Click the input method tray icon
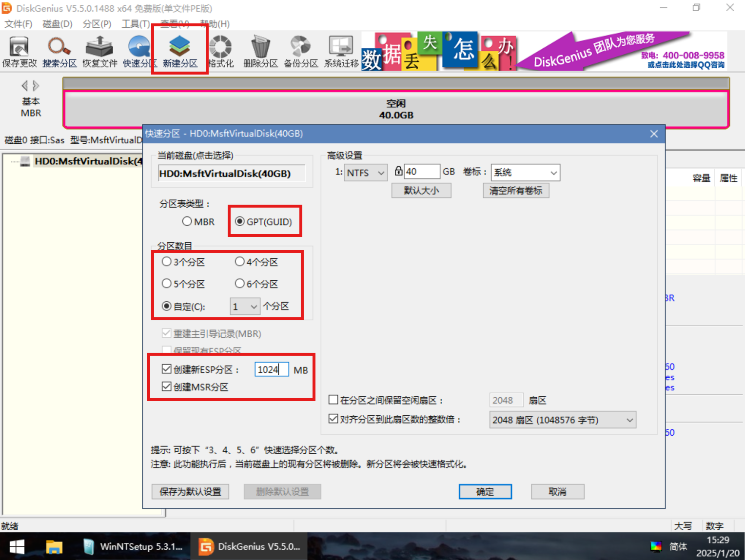This screenshot has height=560, width=745. coord(656,546)
